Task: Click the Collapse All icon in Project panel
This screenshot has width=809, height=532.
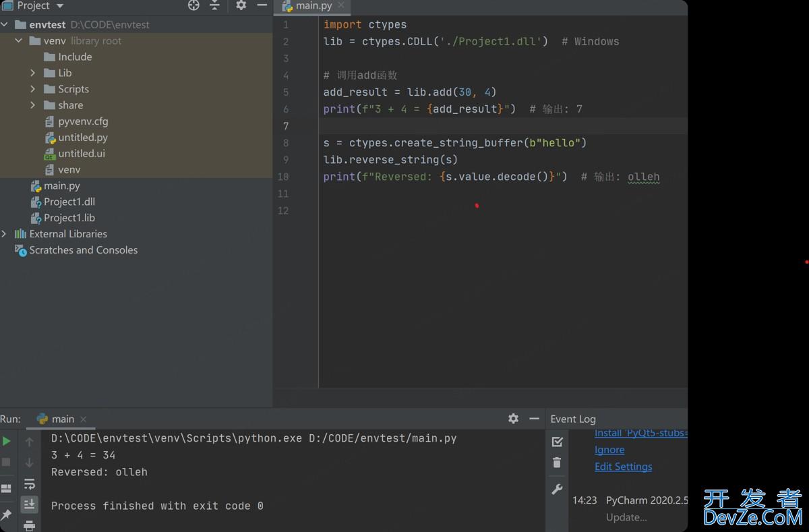Action: 214,6
